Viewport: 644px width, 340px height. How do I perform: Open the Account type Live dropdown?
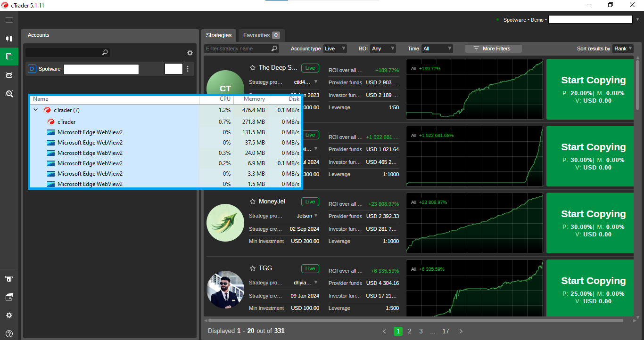click(x=335, y=49)
